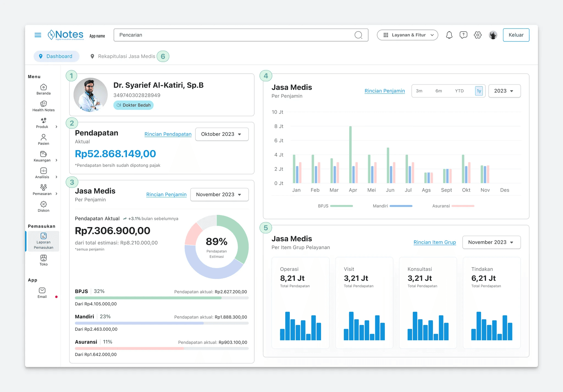This screenshot has width=563, height=392.
Task: Switch chart range to YTD
Action: pyautogui.click(x=459, y=91)
